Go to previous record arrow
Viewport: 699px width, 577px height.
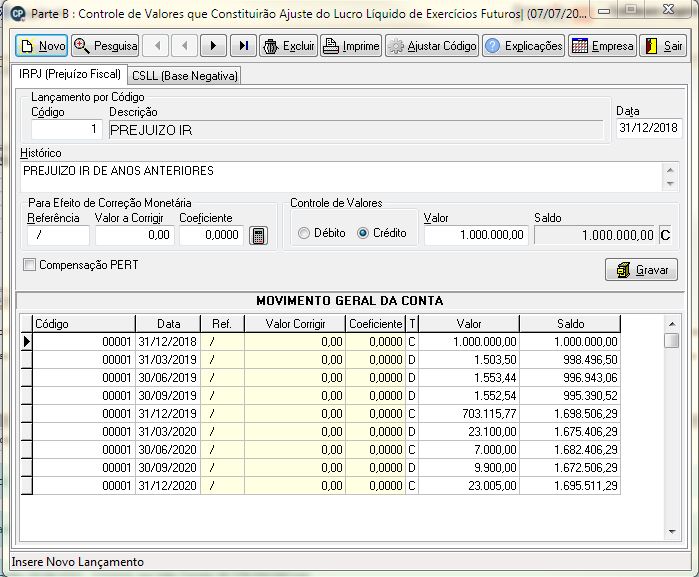[185, 46]
